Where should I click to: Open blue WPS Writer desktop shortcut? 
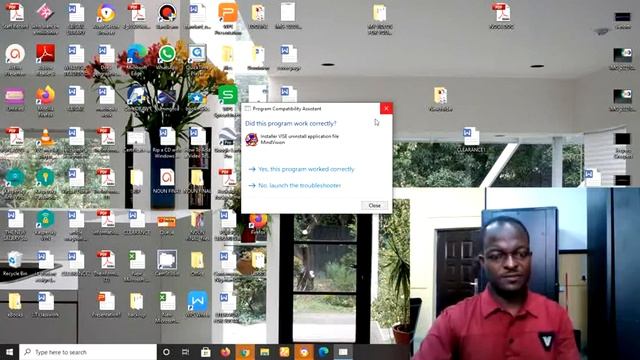pyautogui.click(x=198, y=304)
